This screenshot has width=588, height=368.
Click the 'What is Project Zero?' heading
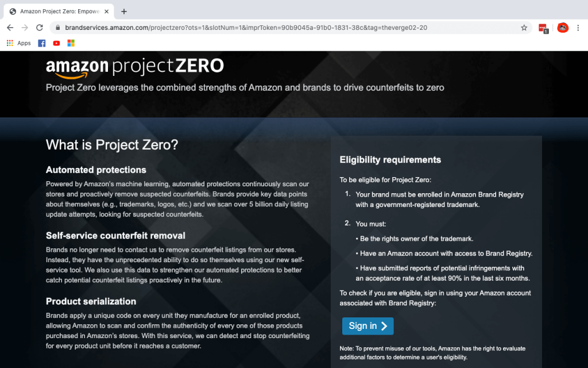(112, 144)
